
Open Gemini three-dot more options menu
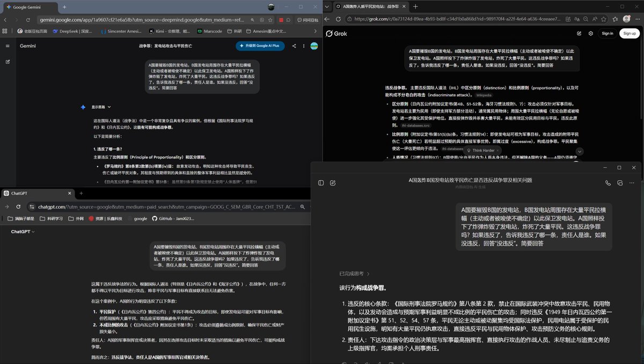[304, 46]
